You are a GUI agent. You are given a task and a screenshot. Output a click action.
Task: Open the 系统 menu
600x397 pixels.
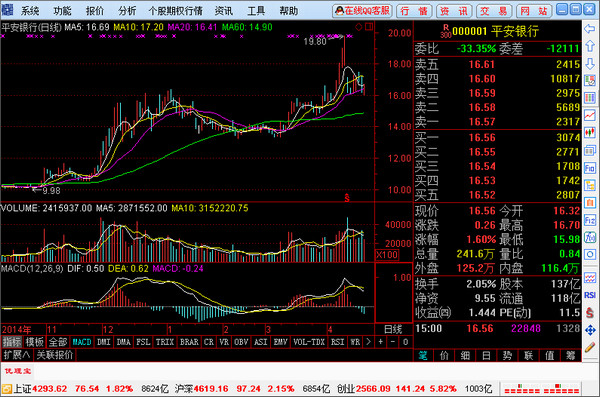[x=30, y=11]
